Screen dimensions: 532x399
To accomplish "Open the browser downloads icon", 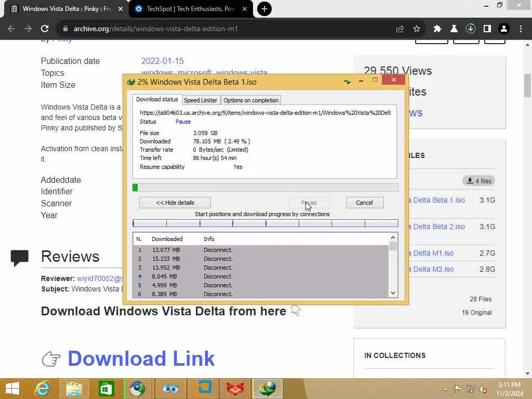I will [471, 29].
